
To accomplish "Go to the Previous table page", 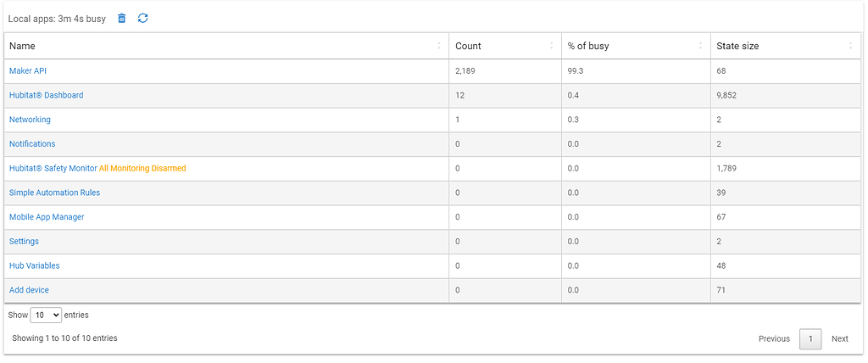I will point(774,338).
